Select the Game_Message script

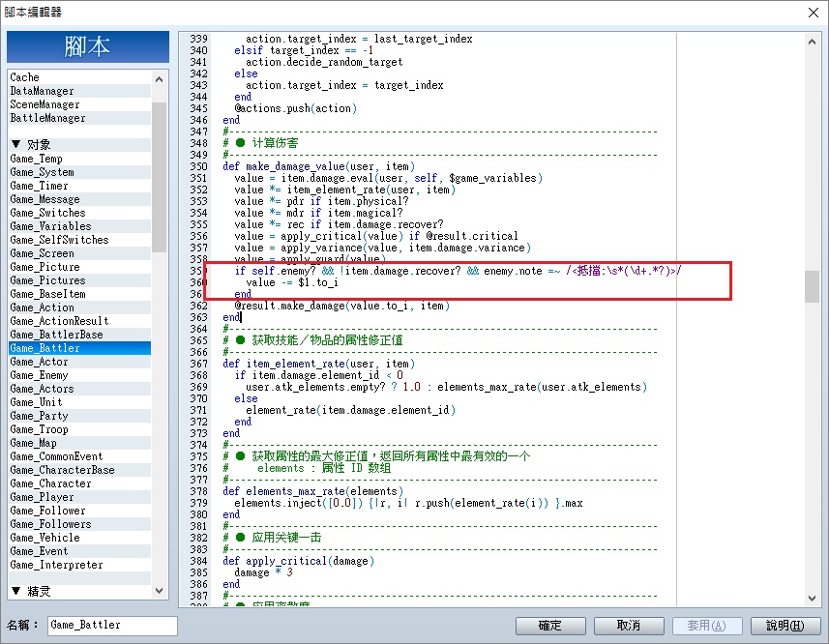80,199
